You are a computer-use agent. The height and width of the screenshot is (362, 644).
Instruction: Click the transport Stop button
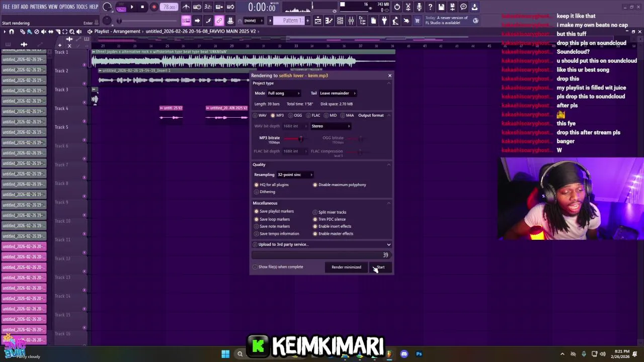[x=142, y=7]
